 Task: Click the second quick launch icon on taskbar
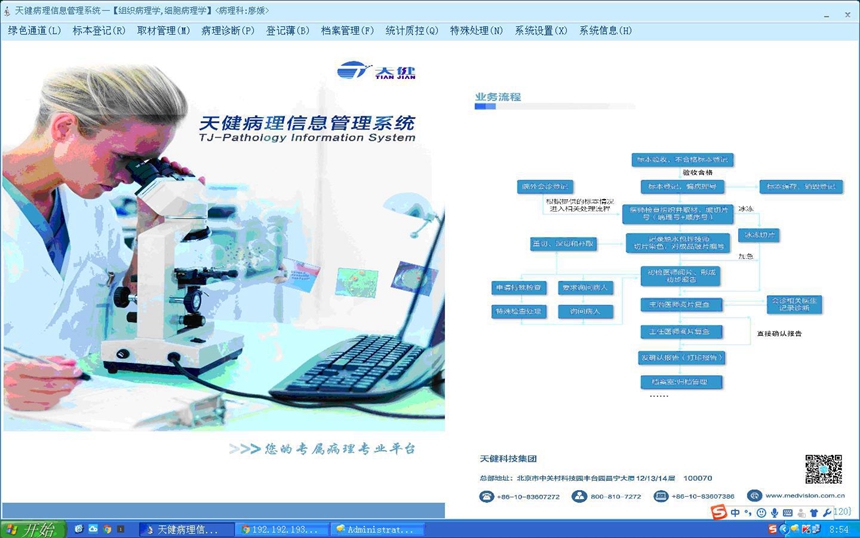tap(93, 529)
